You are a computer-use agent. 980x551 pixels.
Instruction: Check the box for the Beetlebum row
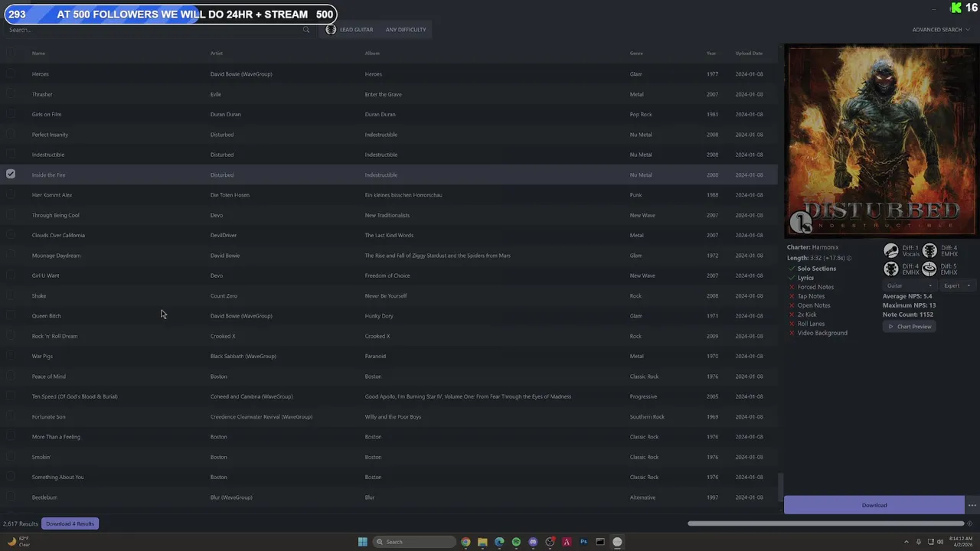(x=11, y=497)
